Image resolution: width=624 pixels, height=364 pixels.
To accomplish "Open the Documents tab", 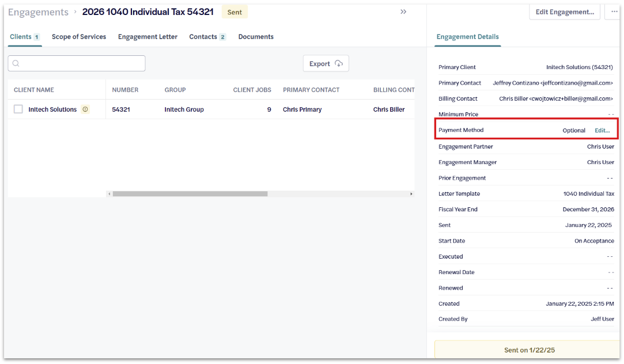I will 256,37.
